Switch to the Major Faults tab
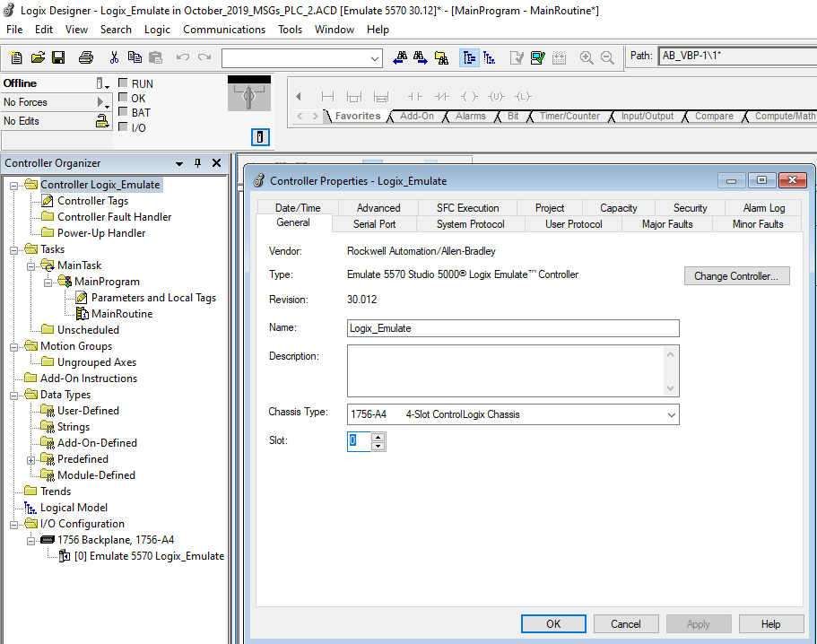This screenshot has height=644, width=817. pyautogui.click(x=667, y=224)
